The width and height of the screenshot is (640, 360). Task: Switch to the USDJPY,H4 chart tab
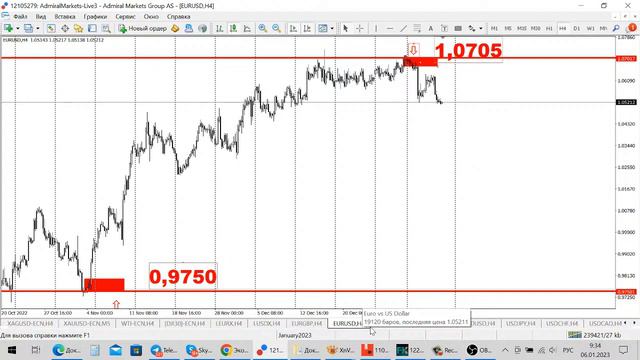[x=520, y=323]
